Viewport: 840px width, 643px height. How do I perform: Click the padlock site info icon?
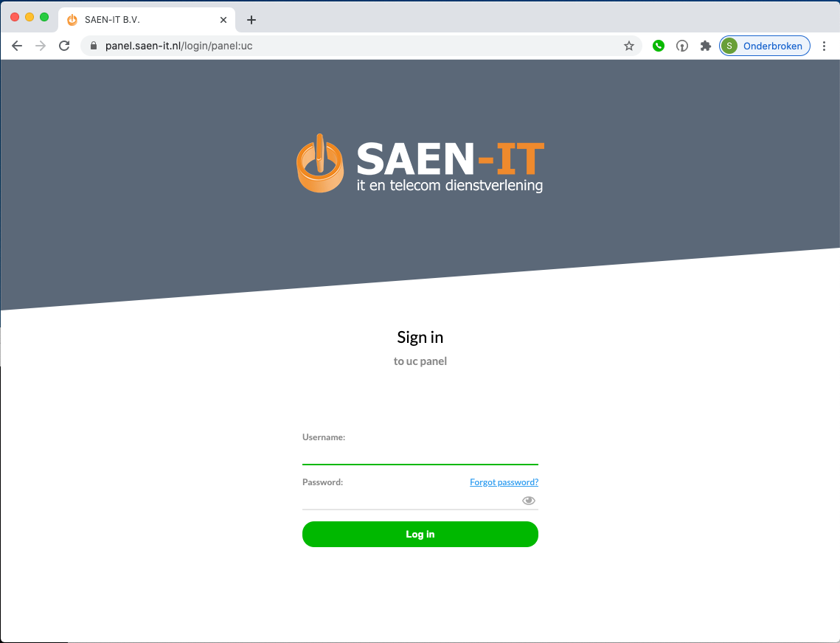point(94,46)
